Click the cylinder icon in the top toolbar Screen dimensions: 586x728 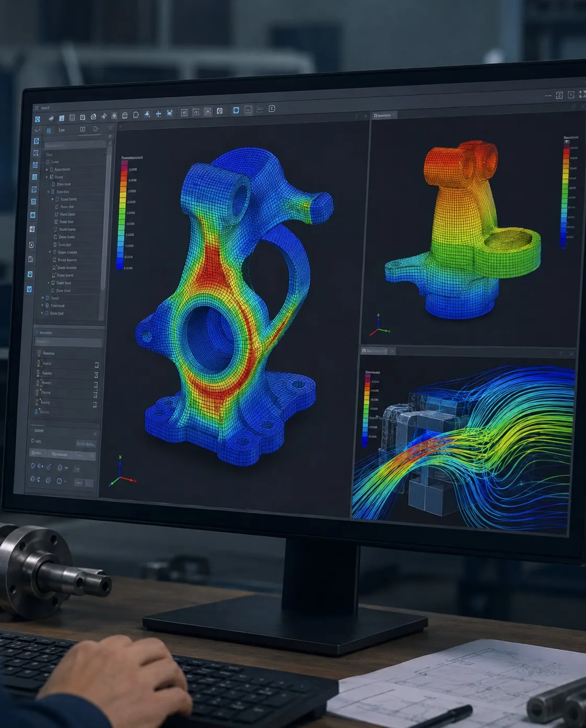(125, 115)
